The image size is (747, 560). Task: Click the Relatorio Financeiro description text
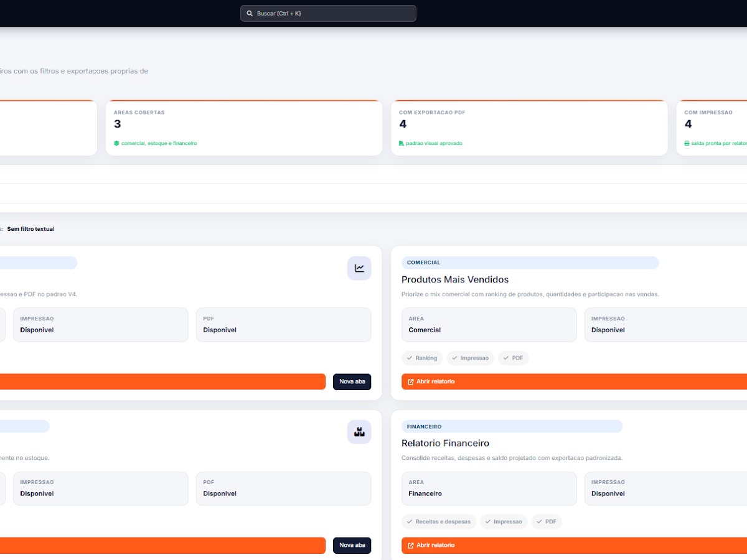click(x=512, y=458)
